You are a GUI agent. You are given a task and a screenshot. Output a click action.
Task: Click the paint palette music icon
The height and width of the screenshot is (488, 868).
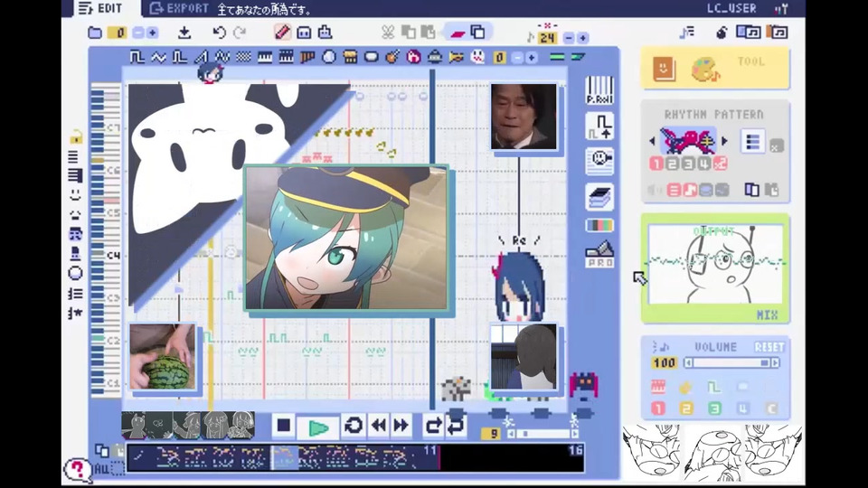coord(705,70)
